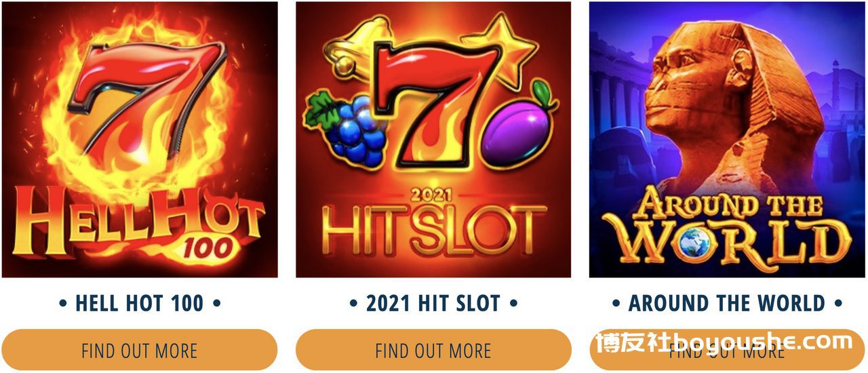Click the boyoushe.com watermark text
868x373 pixels.
(x=724, y=342)
